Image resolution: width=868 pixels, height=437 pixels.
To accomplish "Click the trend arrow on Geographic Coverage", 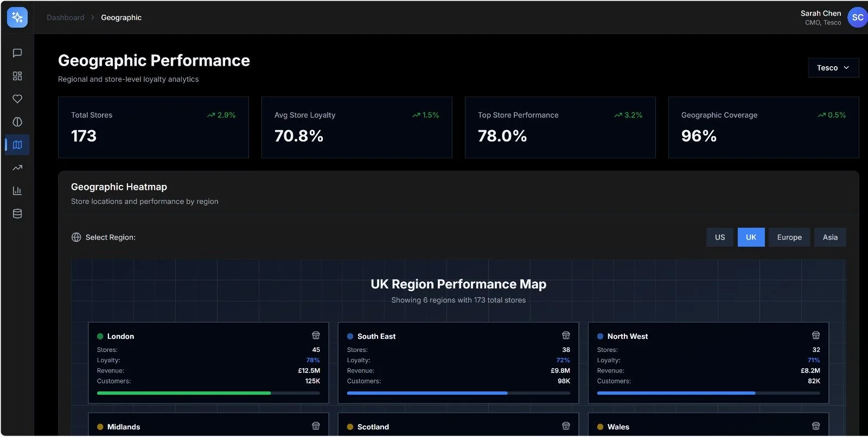I will tap(821, 115).
